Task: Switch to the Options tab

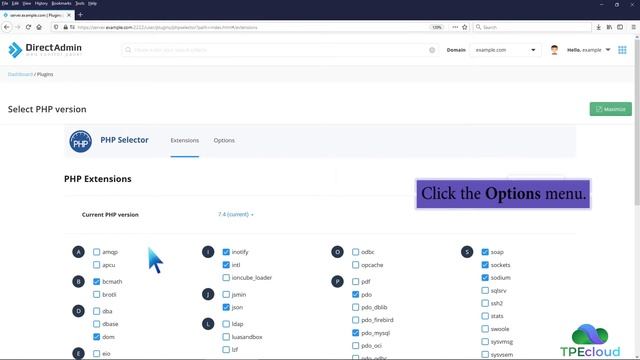Action: pos(224,140)
